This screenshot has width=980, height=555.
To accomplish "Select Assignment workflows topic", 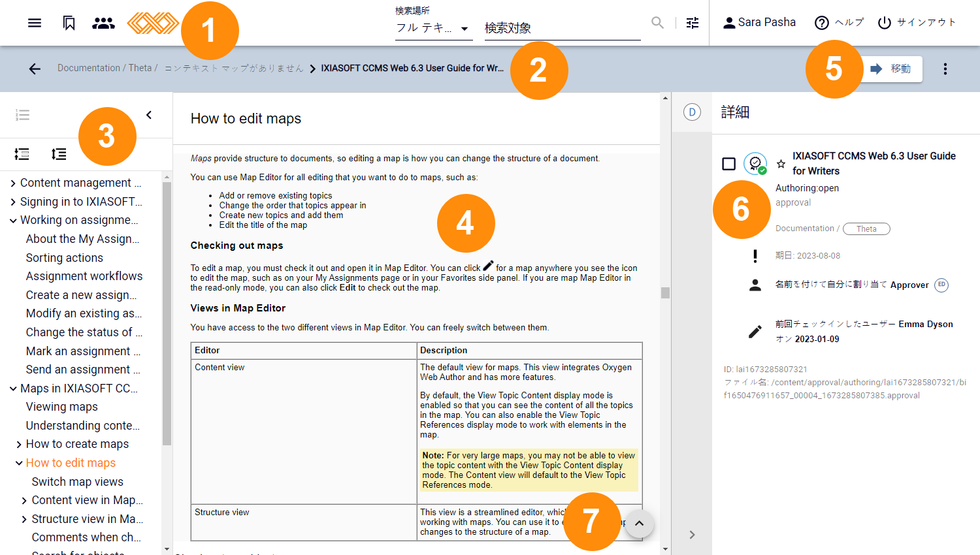I will 84,276.
